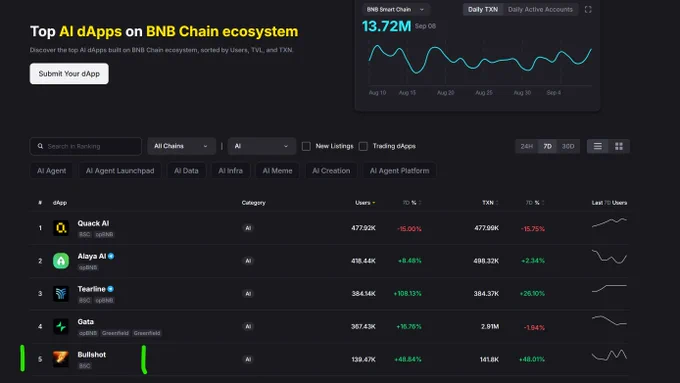This screenshot has width=680, height=383.
Task: Click the Tearline logo icon
Action: (61, 294)
